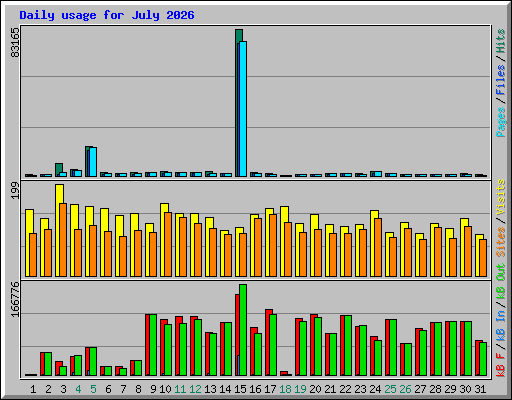Click the green kB Out bar for day 9
Screen dimensions: 512x400
pos(153,345)
